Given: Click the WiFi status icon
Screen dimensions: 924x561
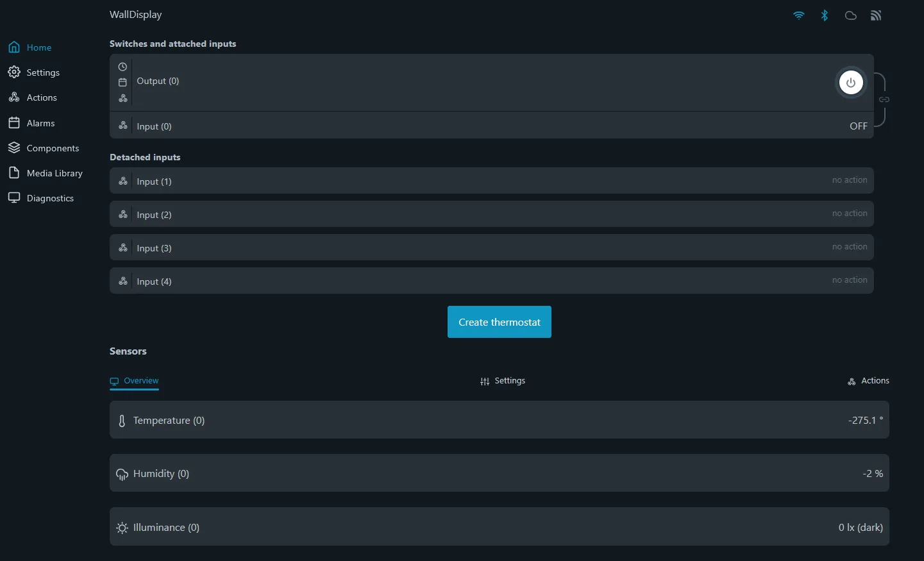Looking at the screenshot, I should click(799, 15).
